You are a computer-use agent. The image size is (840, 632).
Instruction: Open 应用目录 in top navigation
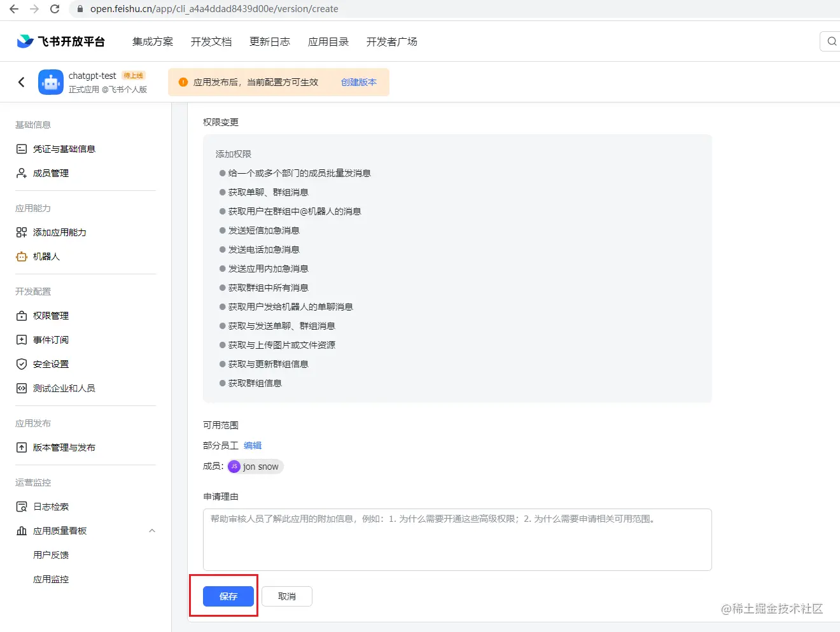pos(328,41)
